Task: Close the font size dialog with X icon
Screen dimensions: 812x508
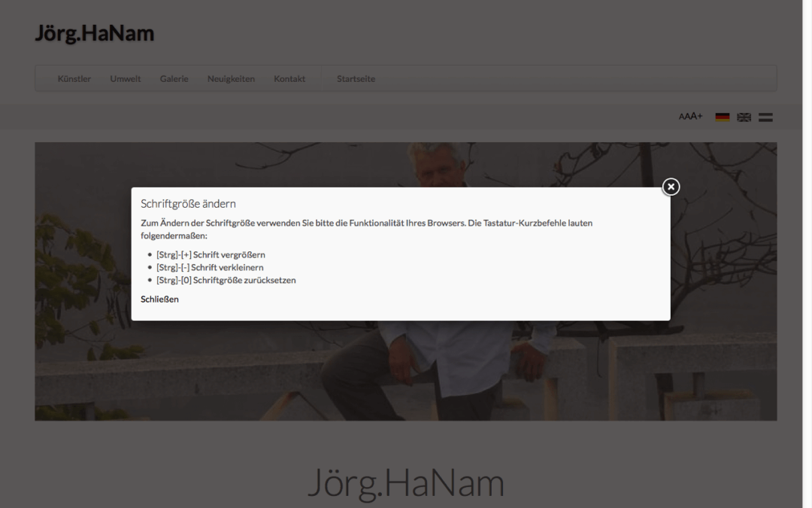Action: tap(671, 187)
